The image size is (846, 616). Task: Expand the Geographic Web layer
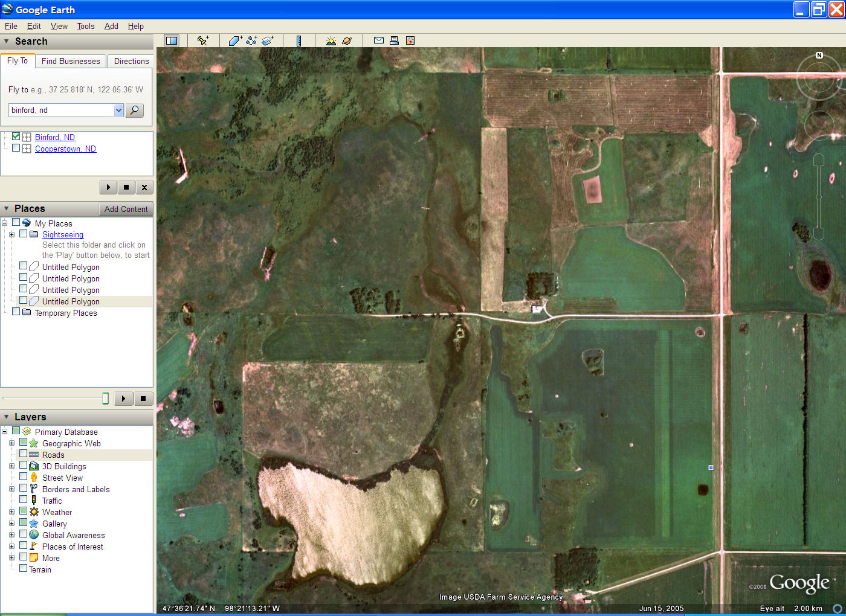coord(11,443)
